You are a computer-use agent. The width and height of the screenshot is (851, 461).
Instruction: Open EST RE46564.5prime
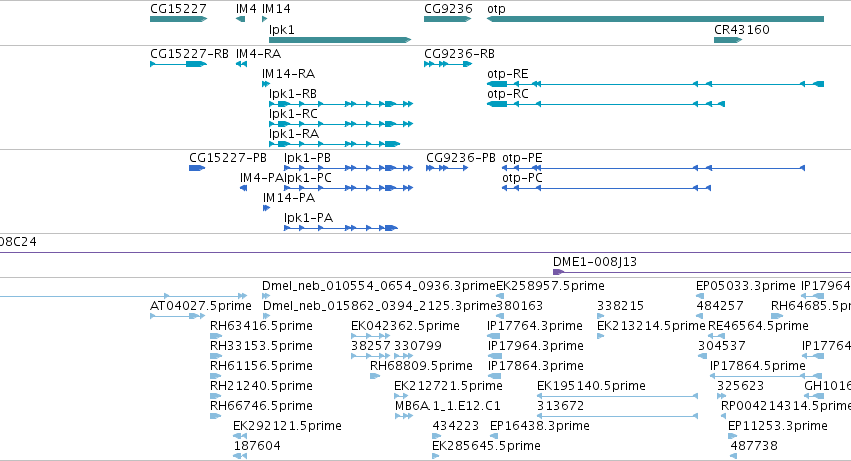tap(758, 326)
